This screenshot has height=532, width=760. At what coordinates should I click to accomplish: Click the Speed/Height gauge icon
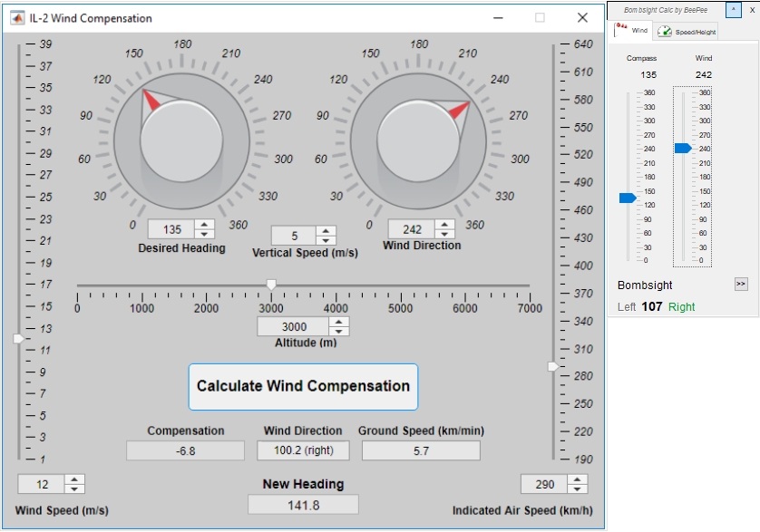(x=665, y=32)
